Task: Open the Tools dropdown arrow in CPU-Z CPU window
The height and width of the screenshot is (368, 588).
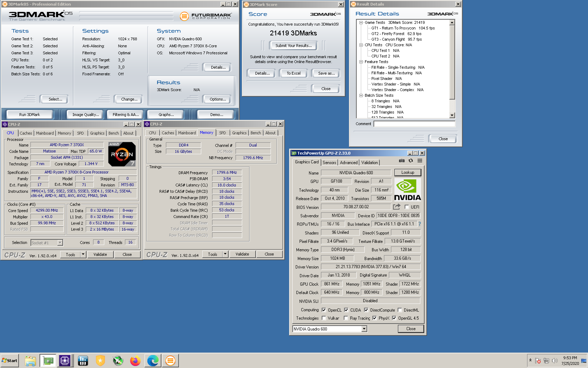Action: (x=83, y=254)
